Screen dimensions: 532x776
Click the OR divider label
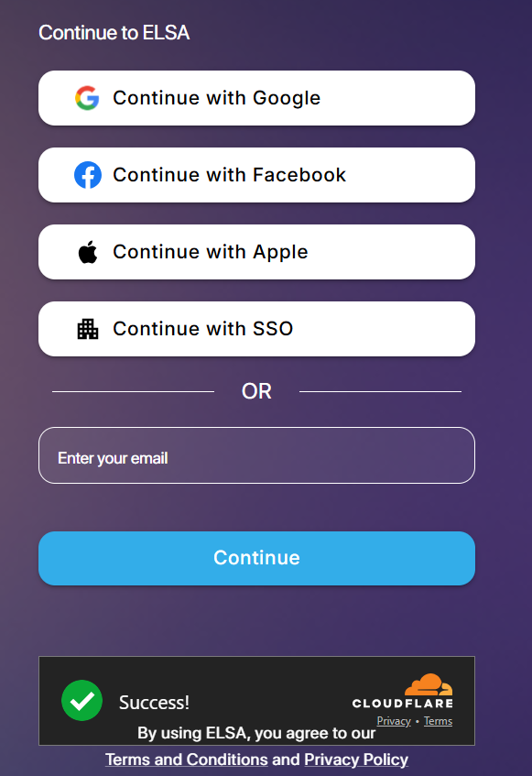(256, 391)
